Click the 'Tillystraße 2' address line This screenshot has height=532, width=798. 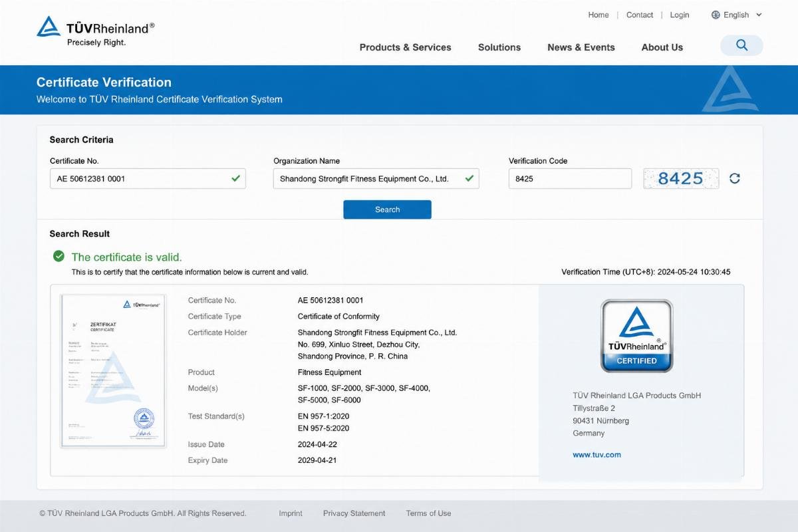click(x=594, y=408)
